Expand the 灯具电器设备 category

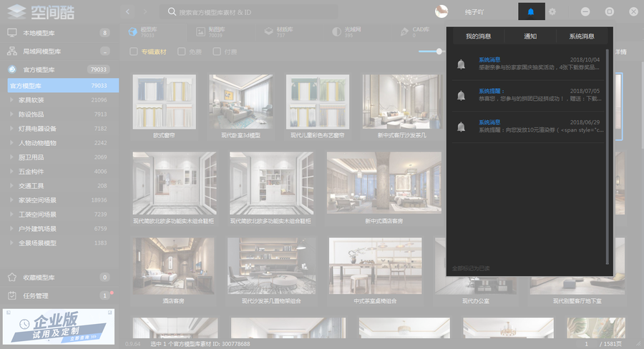[11, 129]
